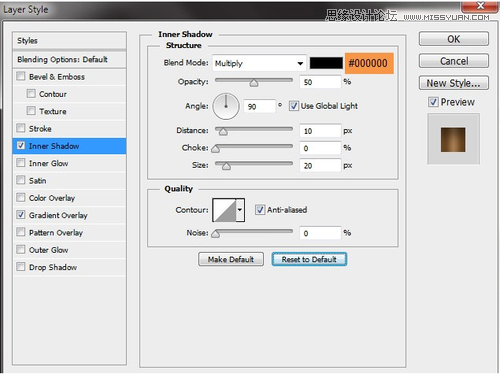Image resolution: width=500 pixels, height=374 pixels.
Task: Click the Angle dial control
Action: (x=226, y=107)
